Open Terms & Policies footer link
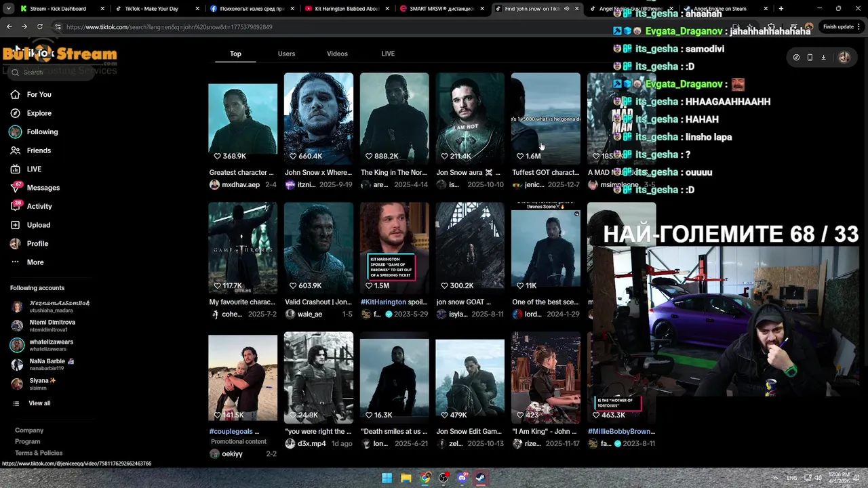Screen dimensions: 868x488 coord(39,453)
